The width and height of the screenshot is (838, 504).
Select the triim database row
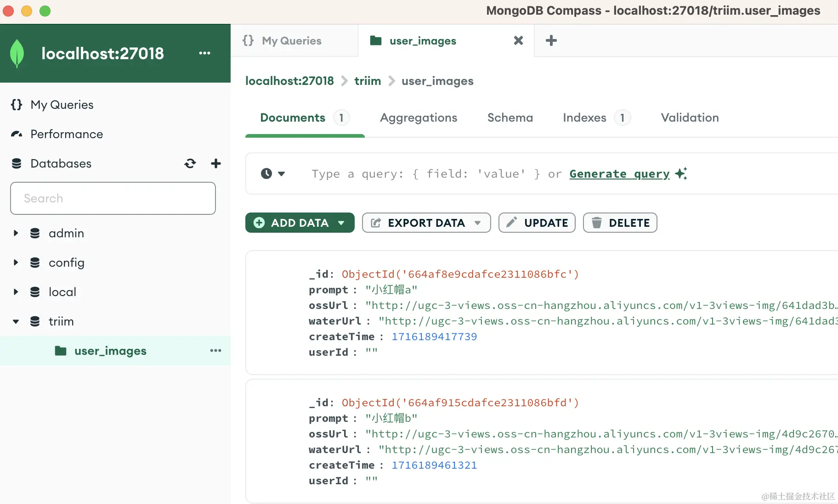coord(115,321)
